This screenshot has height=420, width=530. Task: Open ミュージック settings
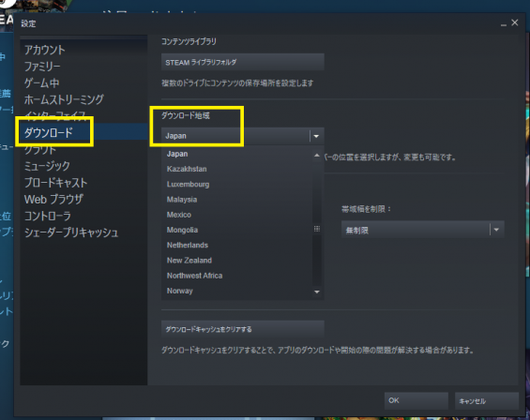click(47, 166)
